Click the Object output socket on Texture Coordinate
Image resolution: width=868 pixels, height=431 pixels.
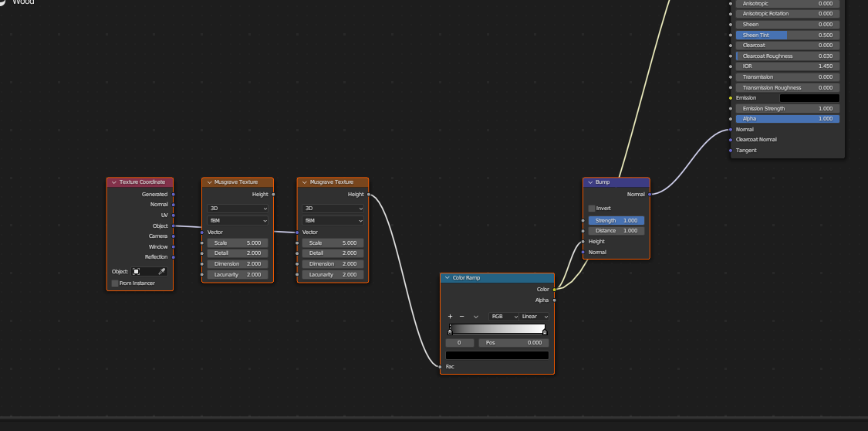pos(174,226)
